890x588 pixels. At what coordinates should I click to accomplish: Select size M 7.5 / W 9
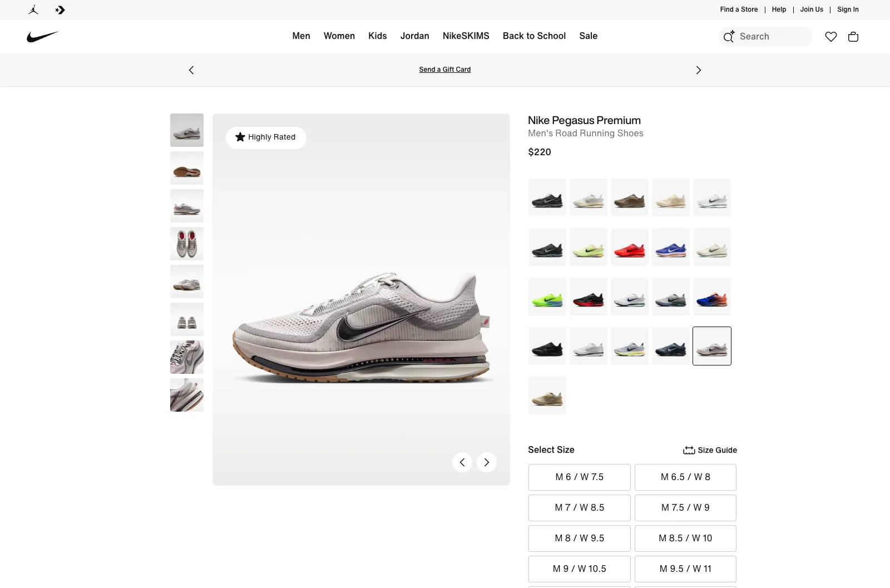click(685, 508)
